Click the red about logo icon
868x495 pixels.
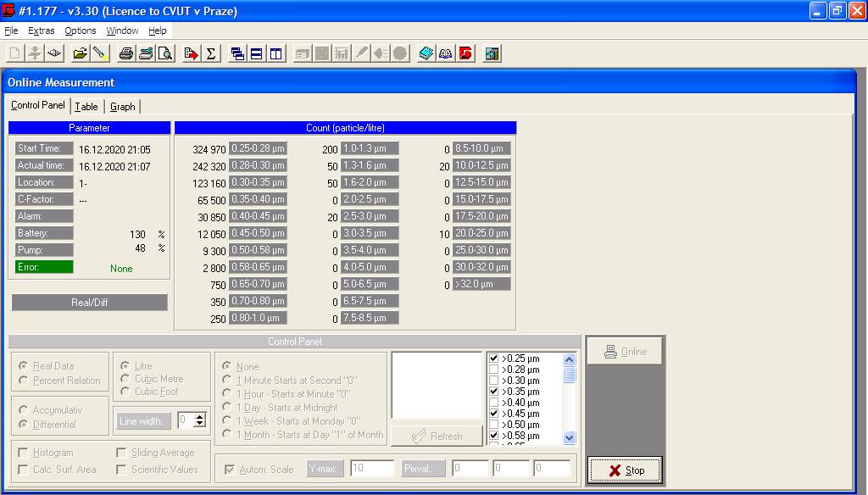point(465,53)
